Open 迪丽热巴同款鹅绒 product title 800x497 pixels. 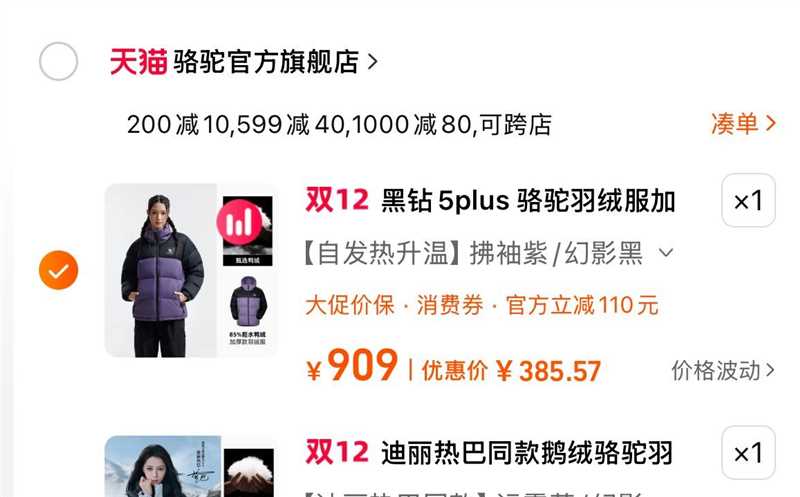pyautogui.click(x=527, y=453)
